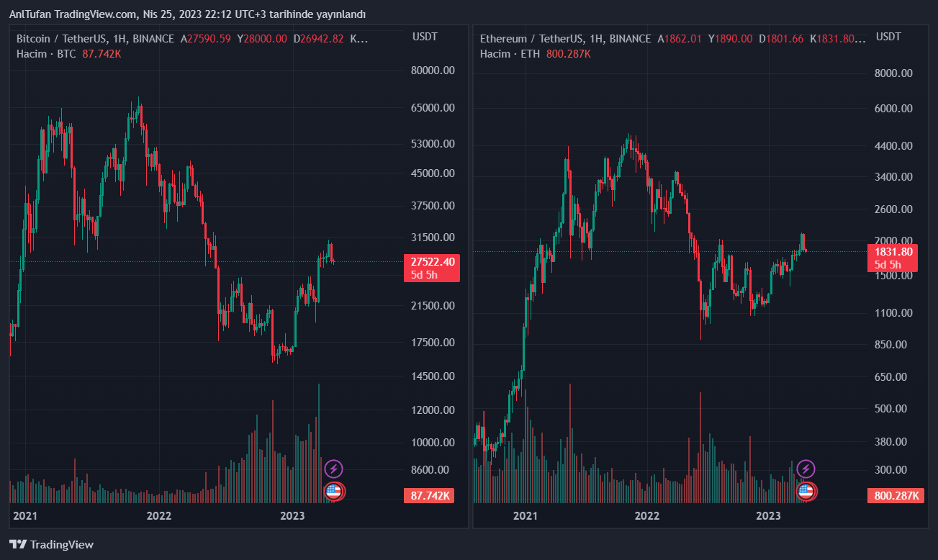Click the TradingView logo at bottom left

(51, 545)
